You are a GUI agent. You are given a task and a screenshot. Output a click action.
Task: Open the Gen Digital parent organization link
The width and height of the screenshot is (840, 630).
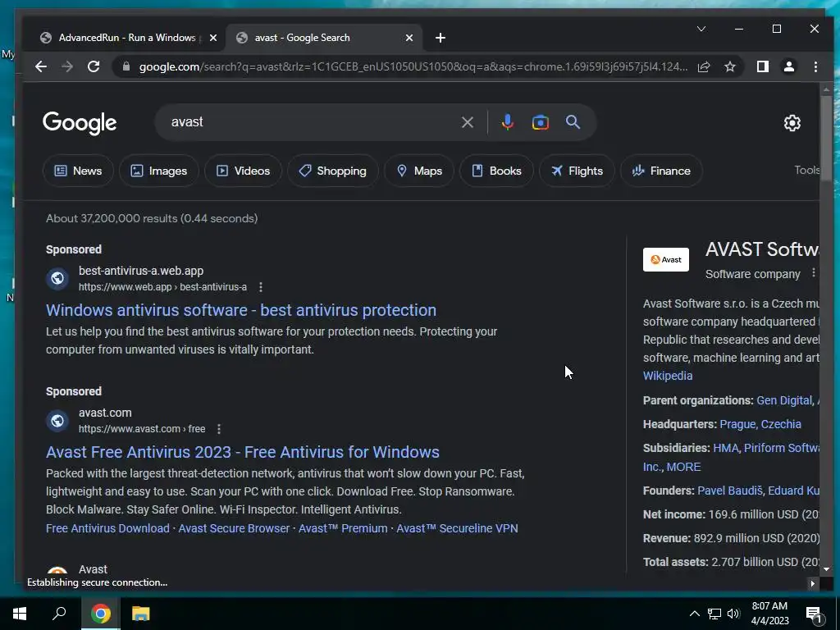(784, 400)
